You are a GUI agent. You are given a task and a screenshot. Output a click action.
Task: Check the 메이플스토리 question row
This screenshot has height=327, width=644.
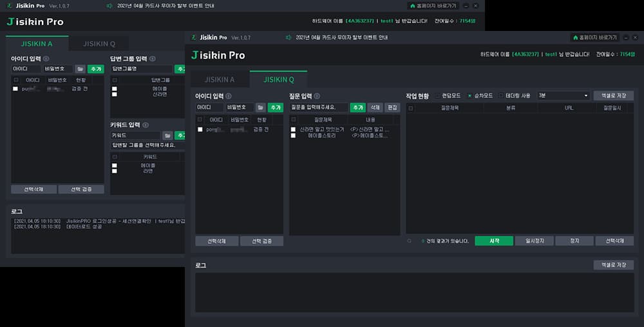(293, 135)
